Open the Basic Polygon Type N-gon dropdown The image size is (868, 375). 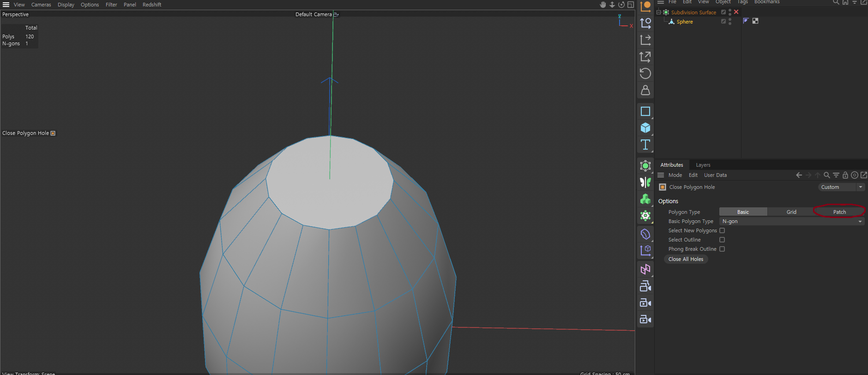pos(792,221)
